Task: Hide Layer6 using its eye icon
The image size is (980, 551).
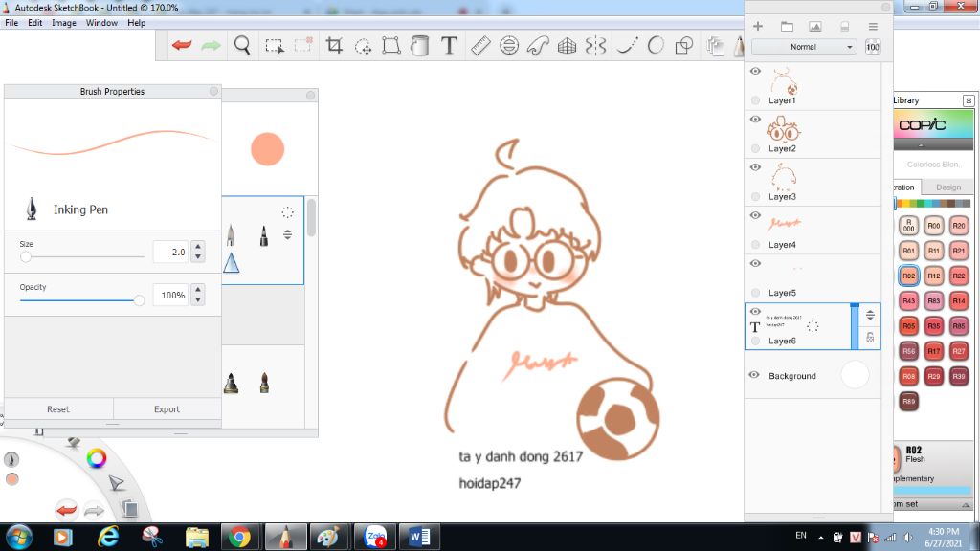Action: (x=755, y=311)
